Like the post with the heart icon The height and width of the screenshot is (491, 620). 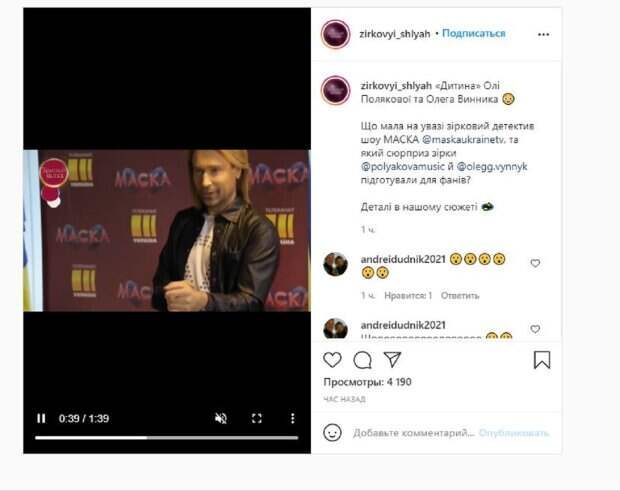pos(332,360)
